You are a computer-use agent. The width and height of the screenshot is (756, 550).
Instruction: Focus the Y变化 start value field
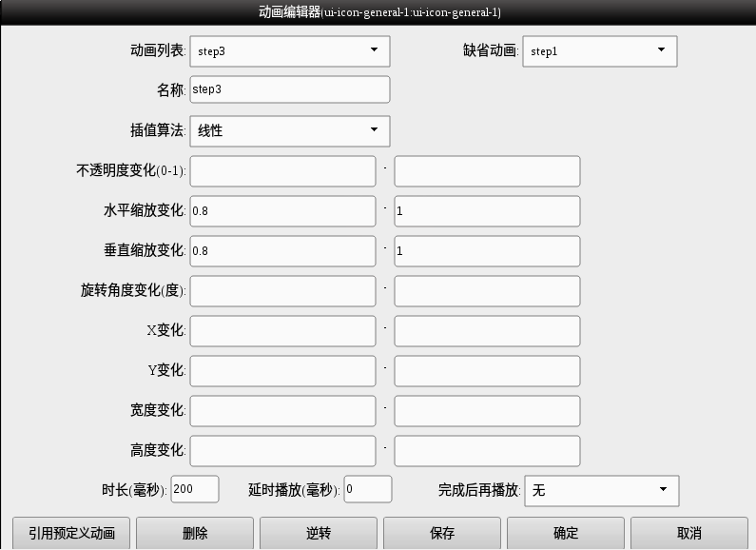282,371
